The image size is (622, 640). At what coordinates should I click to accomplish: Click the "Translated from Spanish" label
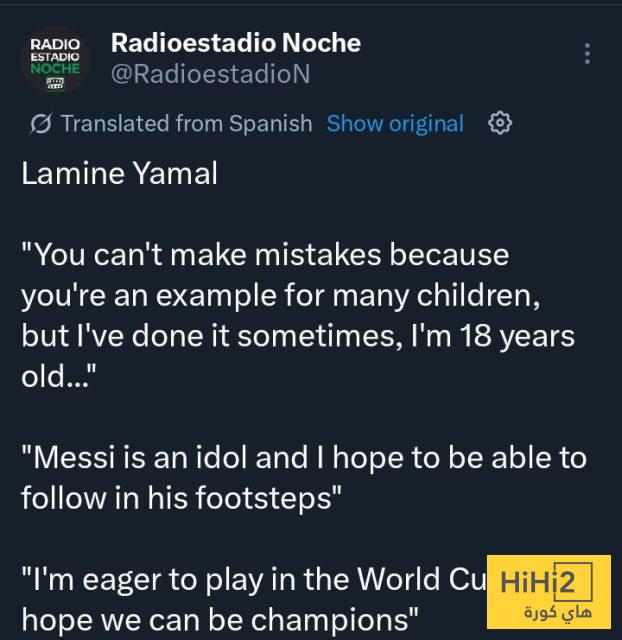tap(186, 123)
